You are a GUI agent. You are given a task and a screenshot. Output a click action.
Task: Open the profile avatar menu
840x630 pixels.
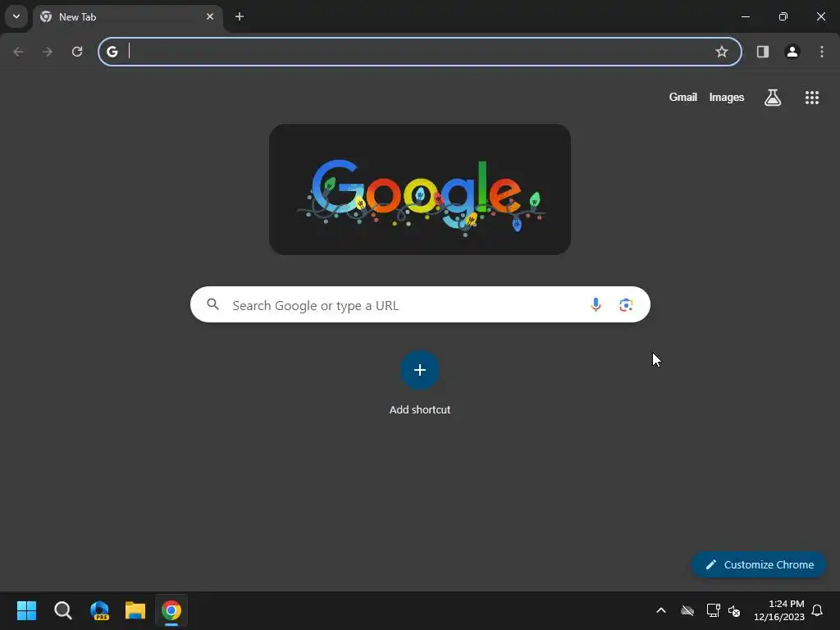tap(792, 52)
